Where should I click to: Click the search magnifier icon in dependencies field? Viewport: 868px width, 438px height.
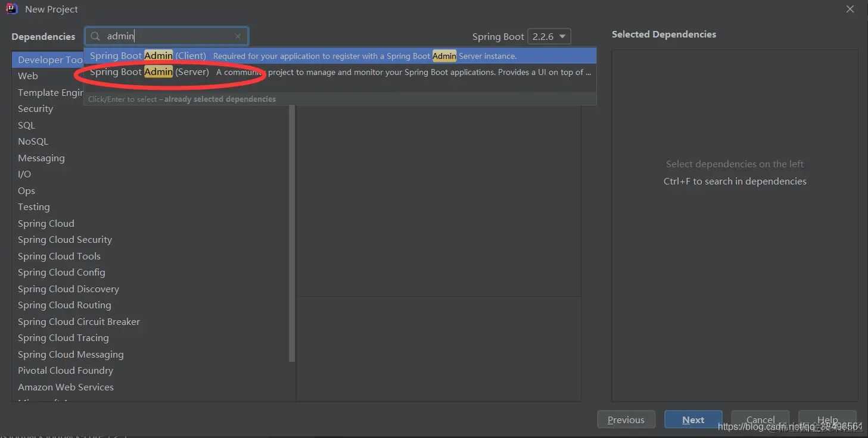pos(95,36)
